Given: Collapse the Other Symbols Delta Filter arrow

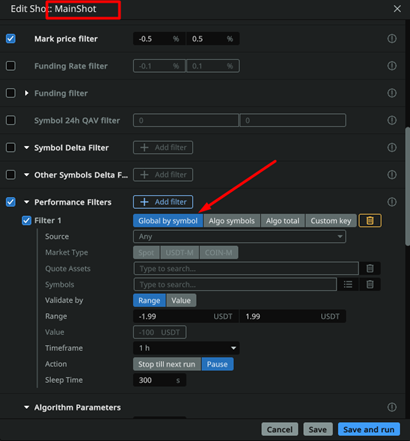Looking at the screenshot, I should click(26, 175).
